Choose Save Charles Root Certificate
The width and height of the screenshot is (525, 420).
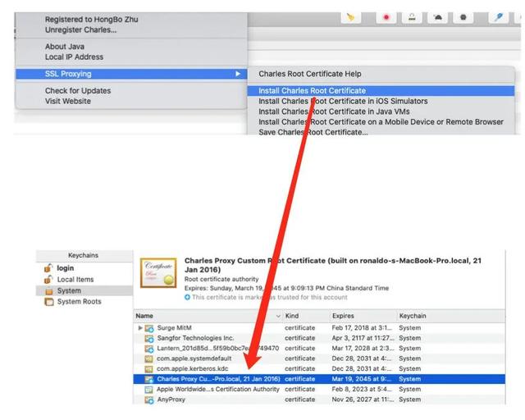point(313,132)
